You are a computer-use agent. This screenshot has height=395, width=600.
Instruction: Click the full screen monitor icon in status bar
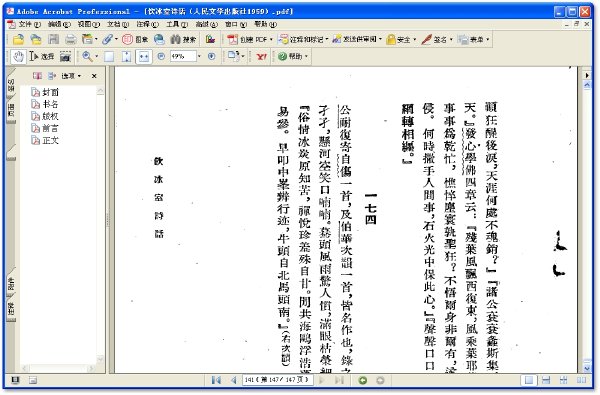(x=16, y=380)
